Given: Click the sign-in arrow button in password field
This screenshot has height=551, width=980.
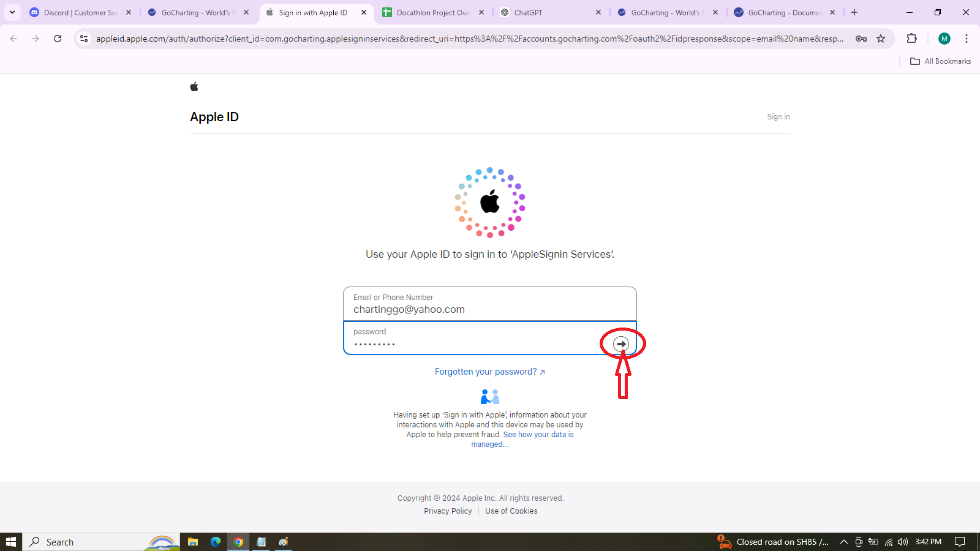Looking at the screenshot, I should pos(621,344).
